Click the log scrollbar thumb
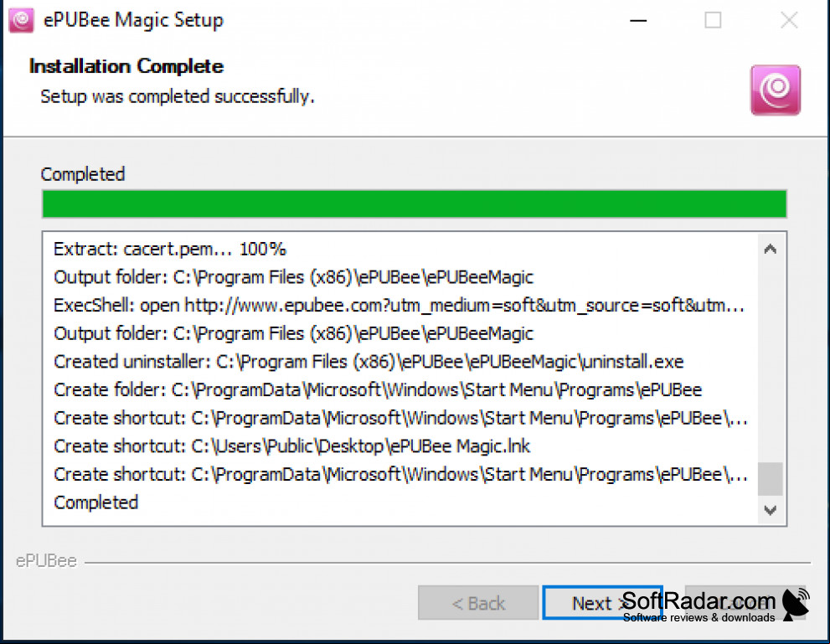Screen dimensions: 830x644 pos(771,479)
